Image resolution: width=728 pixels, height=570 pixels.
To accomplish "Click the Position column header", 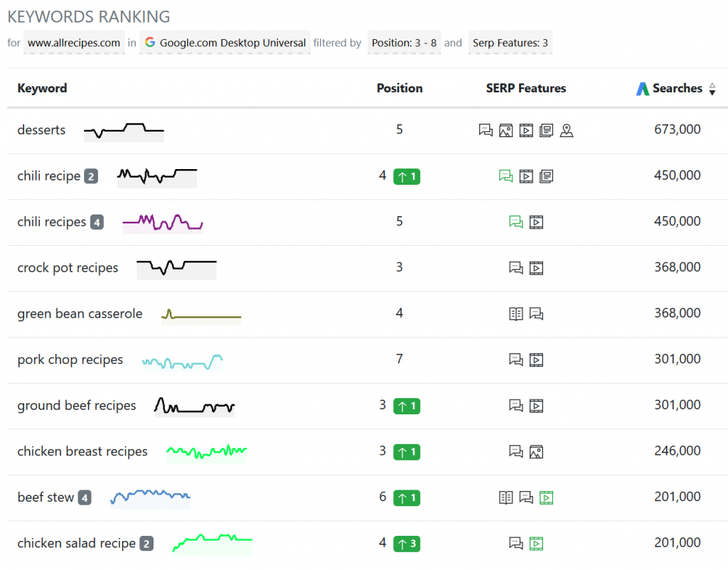I will coord(400,88).
